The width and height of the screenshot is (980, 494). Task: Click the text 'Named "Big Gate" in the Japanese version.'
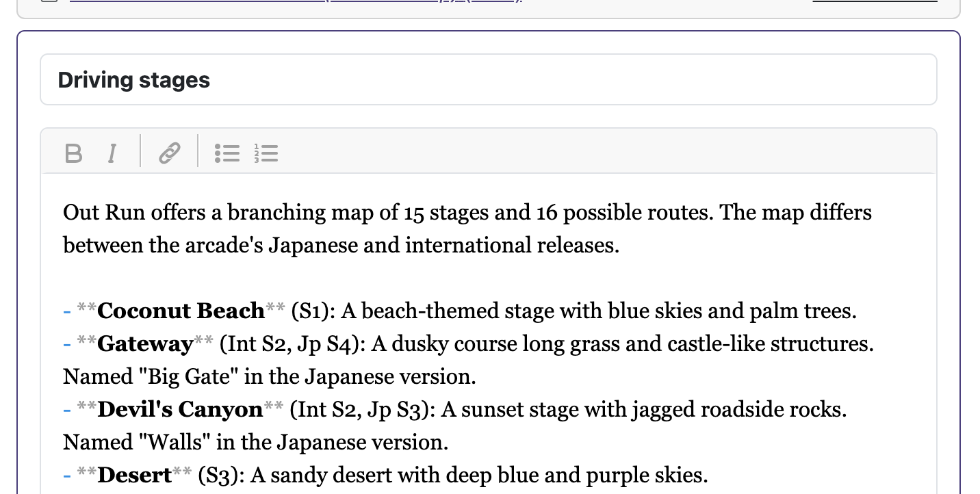click(x=269, y=377)
